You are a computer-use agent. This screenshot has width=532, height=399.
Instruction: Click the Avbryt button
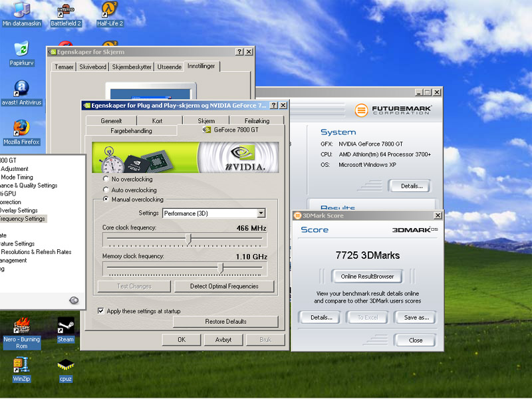(x=223, y=340)
